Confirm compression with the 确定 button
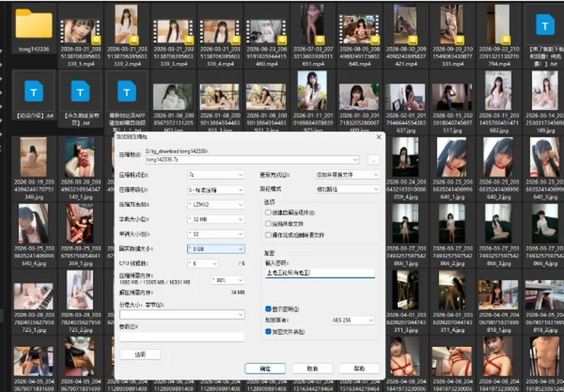The image size is (564, 392). click(265, 368)
